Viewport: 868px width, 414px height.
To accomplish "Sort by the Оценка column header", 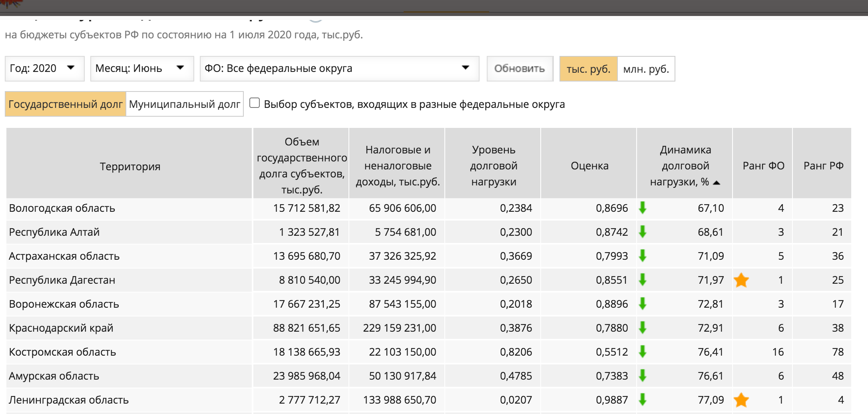I will pos(589,165).
